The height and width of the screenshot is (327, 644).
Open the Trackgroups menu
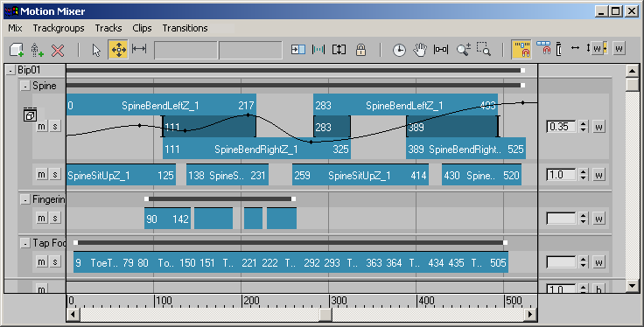(x=59, y=28)
